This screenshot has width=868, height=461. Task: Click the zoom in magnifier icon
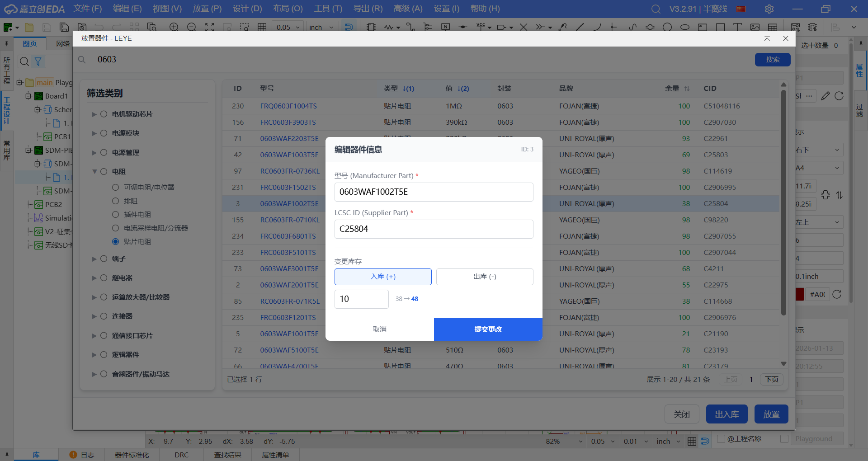[174, 27]
